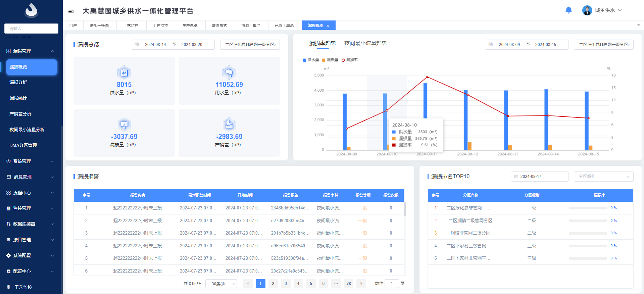Viewport: 644px width, 294px height.
Task: Open the 30条/页 page size dropdown
Action: (x=221, y=284)
